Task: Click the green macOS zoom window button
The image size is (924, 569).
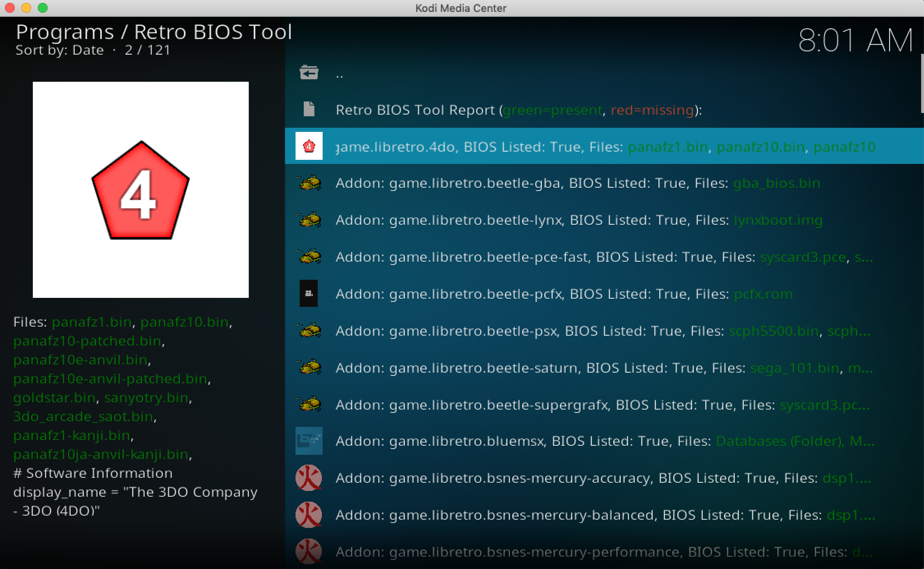Action: [43, 8]
